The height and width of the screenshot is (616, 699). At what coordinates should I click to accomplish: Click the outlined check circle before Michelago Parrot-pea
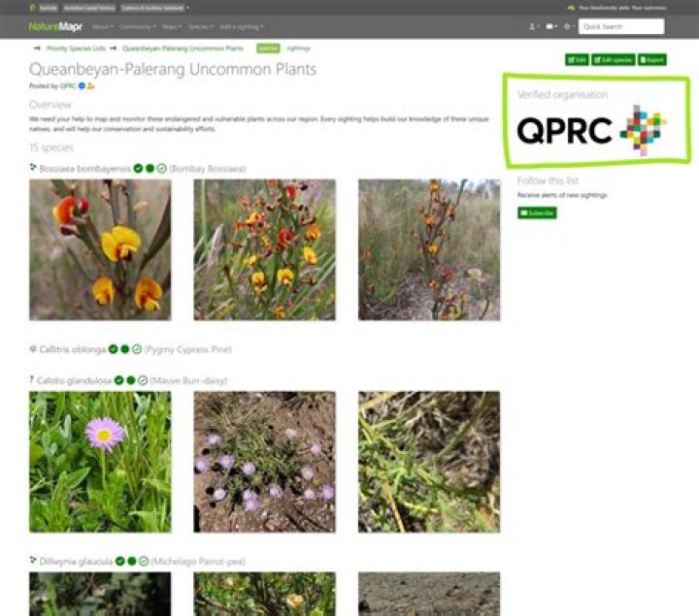point(144,562)
